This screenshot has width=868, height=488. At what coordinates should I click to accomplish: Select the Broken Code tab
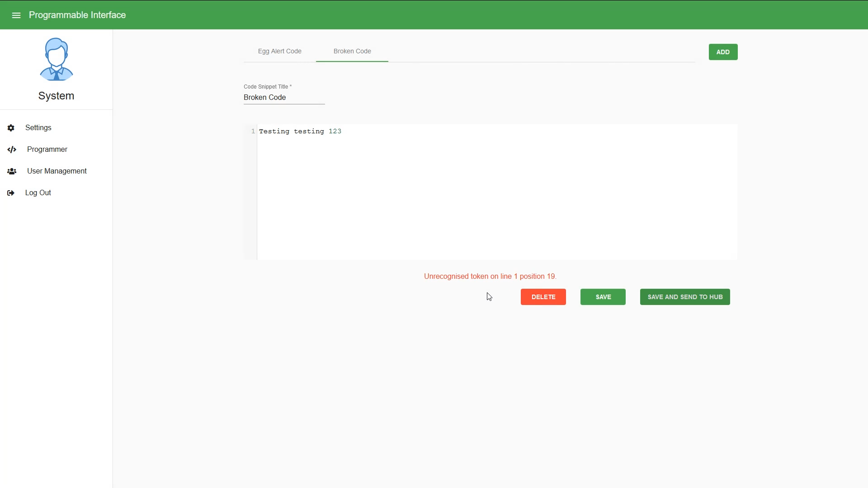coord(352,51)
